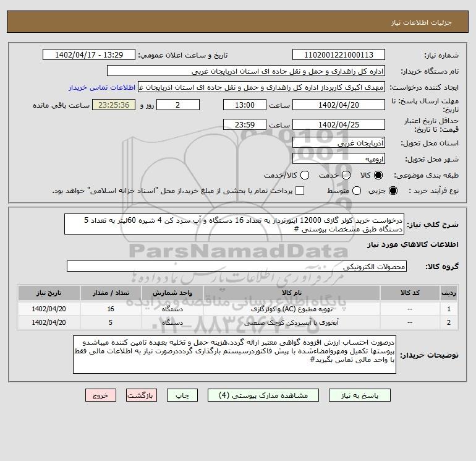Click the خروج exit button
Viewport: 476px width, 461px height.
(101, 395)
